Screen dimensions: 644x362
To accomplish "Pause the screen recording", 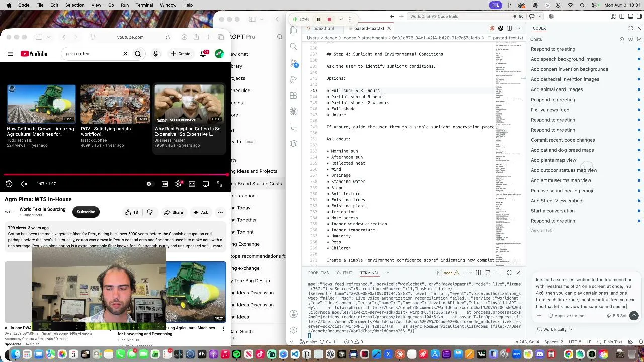I will pos(318,19).
